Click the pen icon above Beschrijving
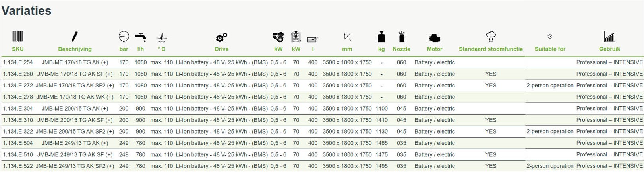The width and height of the screenshot is (644, 173). pos(75,37)
